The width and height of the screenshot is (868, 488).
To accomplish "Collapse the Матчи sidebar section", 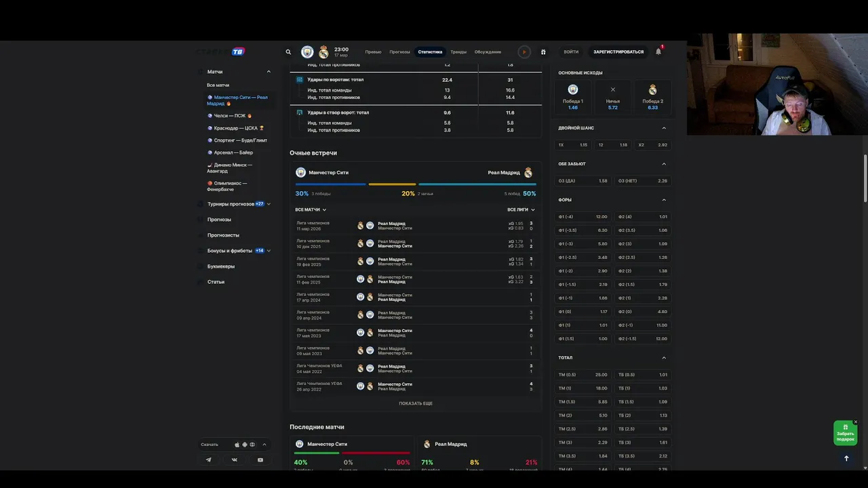I will [269, 72].
